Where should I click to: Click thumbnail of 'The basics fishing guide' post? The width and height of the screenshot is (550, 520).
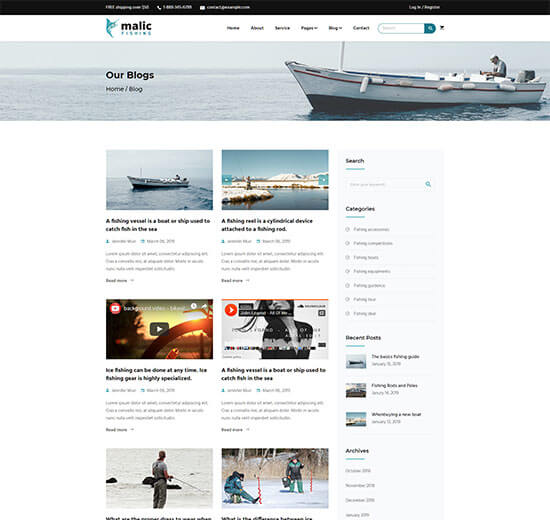(x=356, y=361)
